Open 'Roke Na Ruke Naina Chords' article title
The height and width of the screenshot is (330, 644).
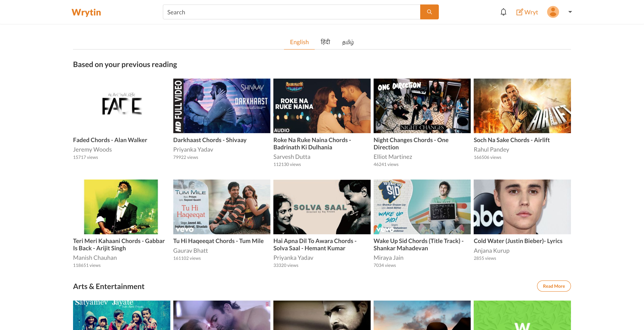tap(312, 144)
